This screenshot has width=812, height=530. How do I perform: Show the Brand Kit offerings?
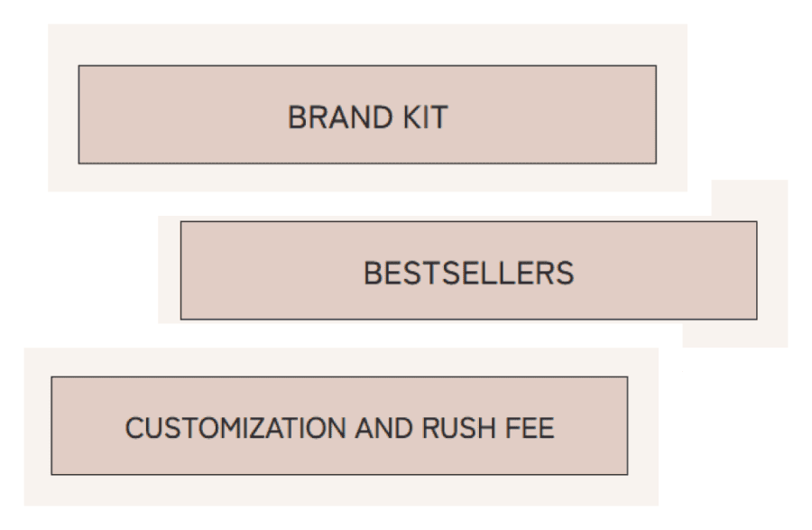point(367,115)
